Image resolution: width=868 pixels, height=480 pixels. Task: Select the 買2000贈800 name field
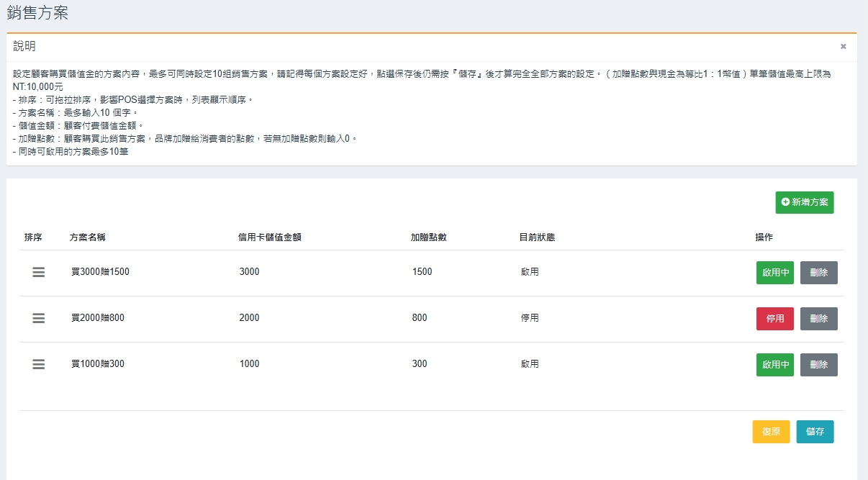point(98,318)
